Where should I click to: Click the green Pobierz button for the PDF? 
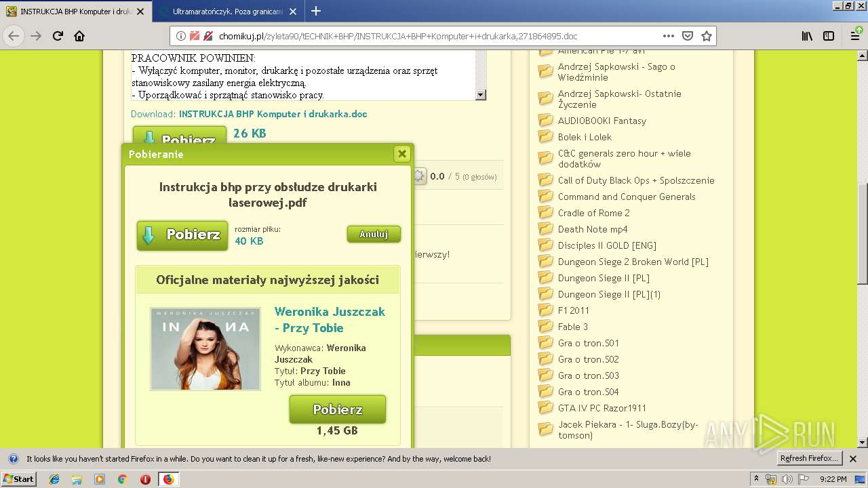tap(182, 235)
